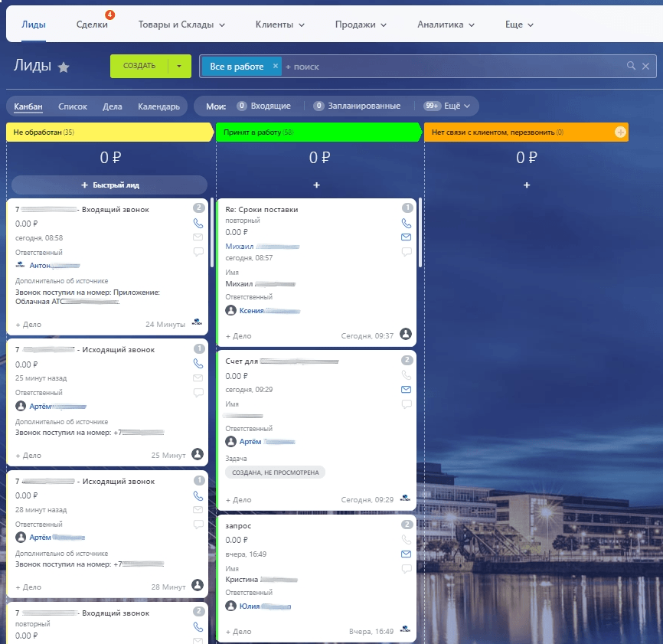Click the Не обработан column scrollbar
The image size is (663, 644).
coord(212,233)
